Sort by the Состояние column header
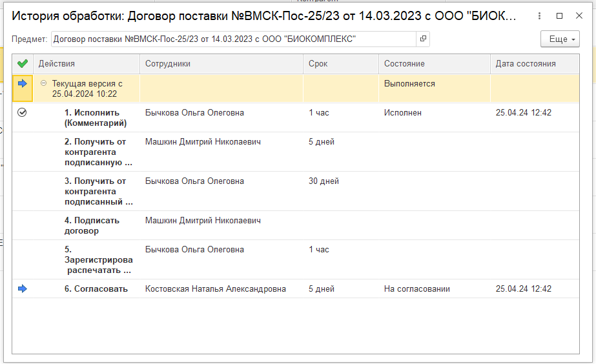This screenshot has height=364, width=596. [435, 63]
